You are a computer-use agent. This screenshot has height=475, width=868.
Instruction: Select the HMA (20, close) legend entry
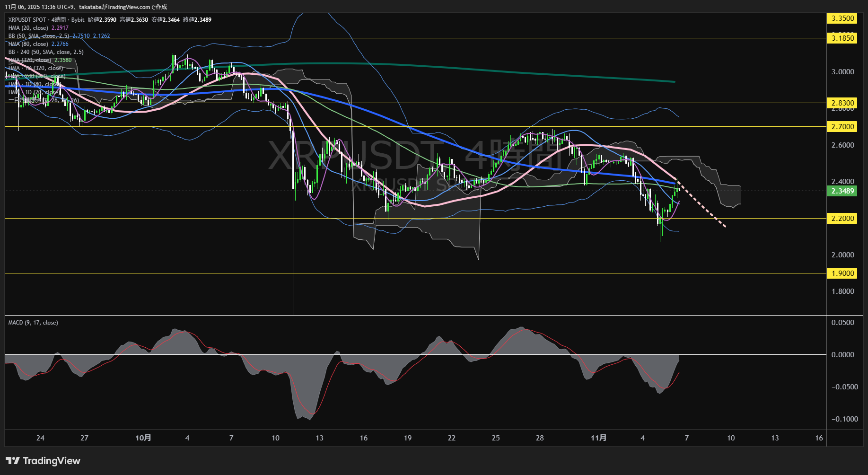28,28
